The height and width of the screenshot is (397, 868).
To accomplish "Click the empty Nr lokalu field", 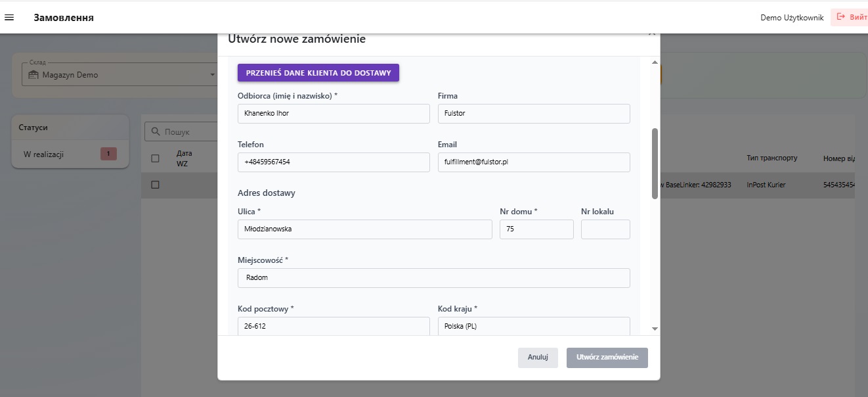I will (x=605, y=229).
